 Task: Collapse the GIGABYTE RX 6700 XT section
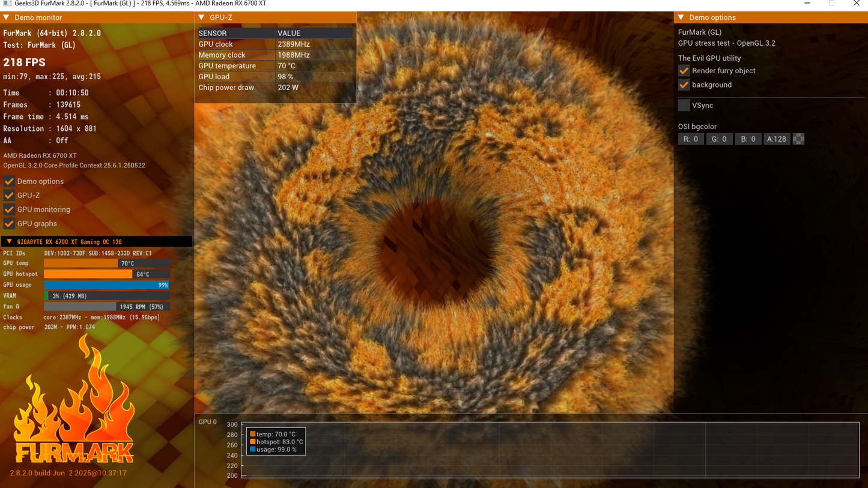9,242
